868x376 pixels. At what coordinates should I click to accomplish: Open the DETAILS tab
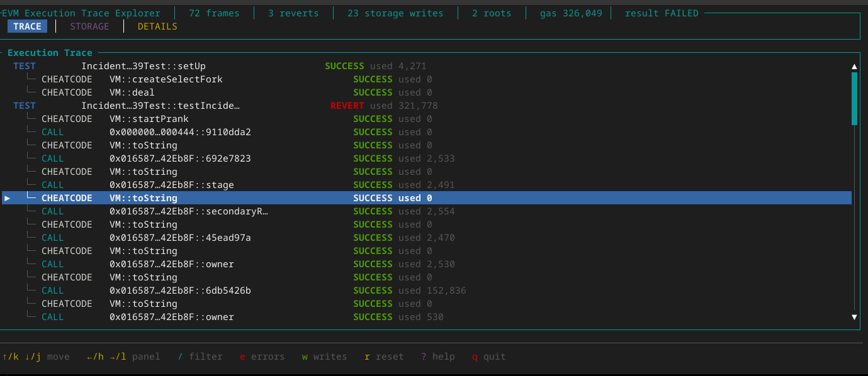(x=157, y=26)
